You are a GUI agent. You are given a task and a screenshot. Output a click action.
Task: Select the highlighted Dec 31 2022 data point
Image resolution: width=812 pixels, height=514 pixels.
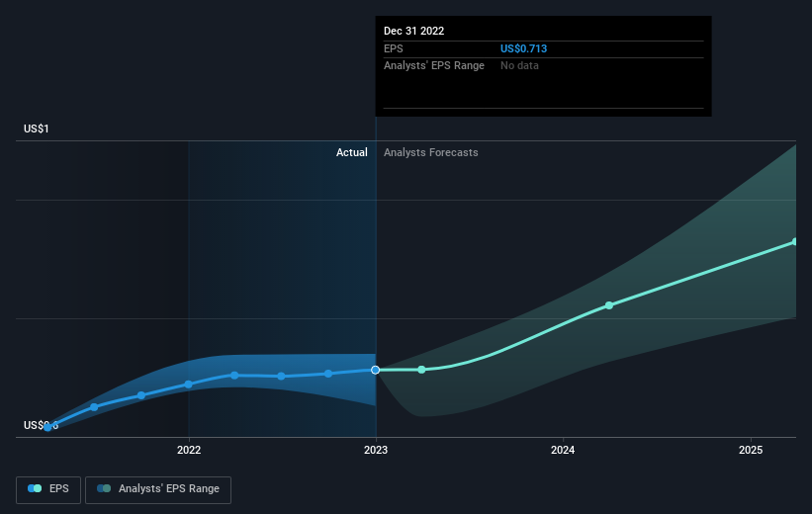click(x=376, y=370)
